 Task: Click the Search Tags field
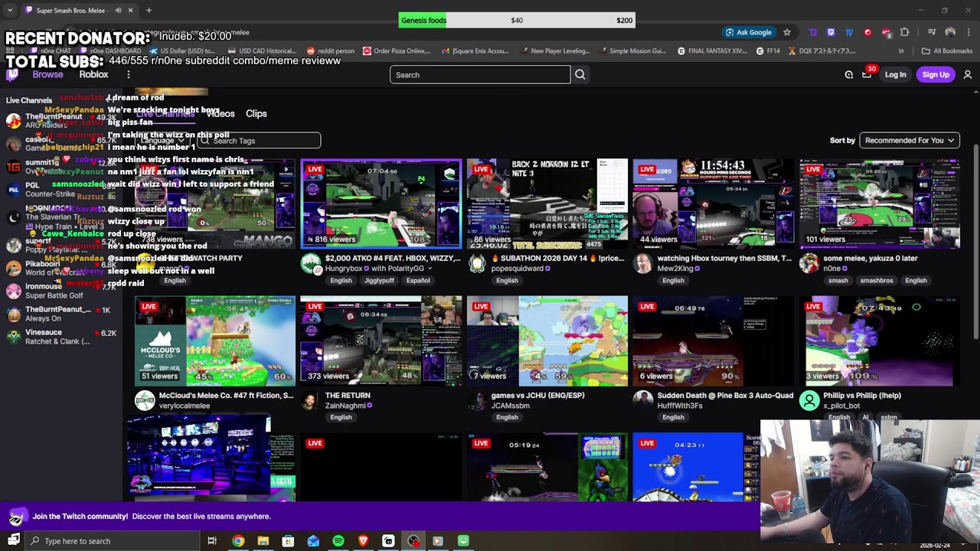pyautogui.click(x=259, y=140)
